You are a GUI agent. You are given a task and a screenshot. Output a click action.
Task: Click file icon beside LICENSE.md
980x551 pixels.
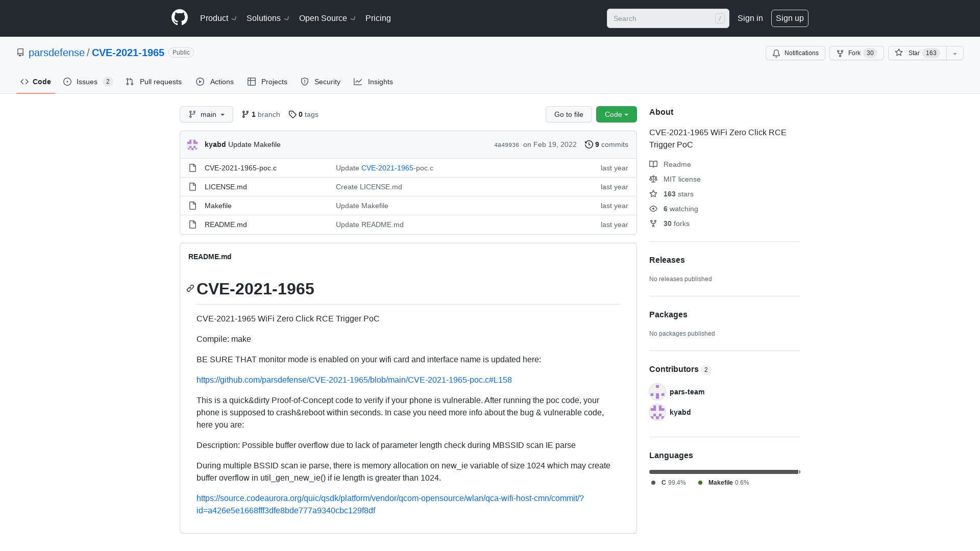click(x=192, y=187)
